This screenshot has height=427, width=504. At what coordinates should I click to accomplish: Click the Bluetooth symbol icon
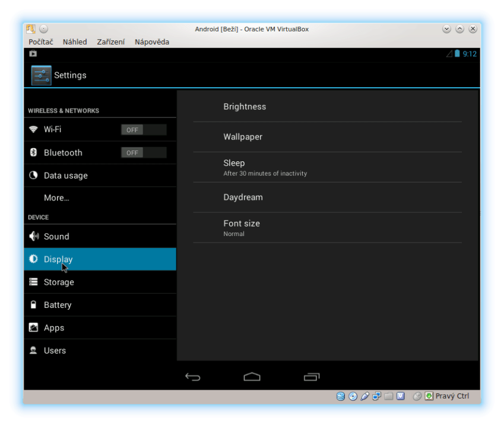(x=33, y=152)
